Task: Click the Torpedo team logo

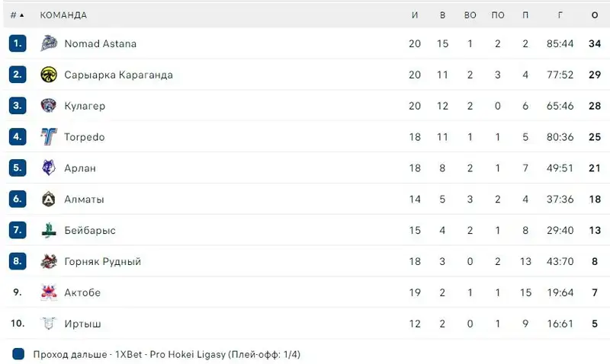Action: click(49, 137)
